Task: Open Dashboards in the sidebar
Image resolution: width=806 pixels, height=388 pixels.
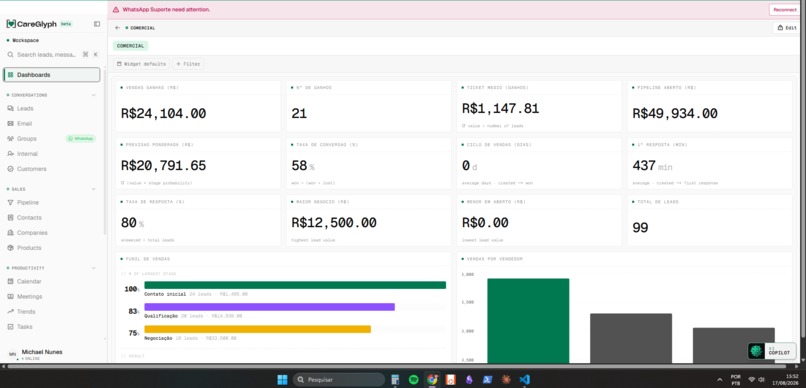Action: pyautogui.click(x=52, y=75)
